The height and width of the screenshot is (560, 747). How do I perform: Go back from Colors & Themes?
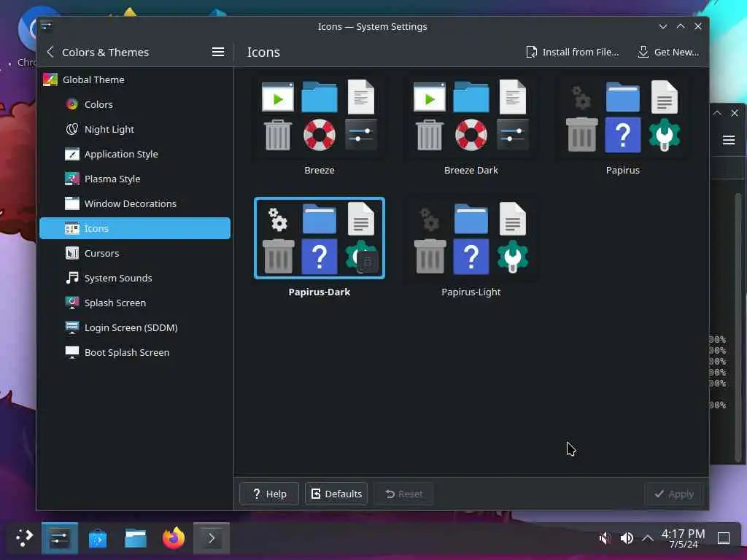[50, 52]
